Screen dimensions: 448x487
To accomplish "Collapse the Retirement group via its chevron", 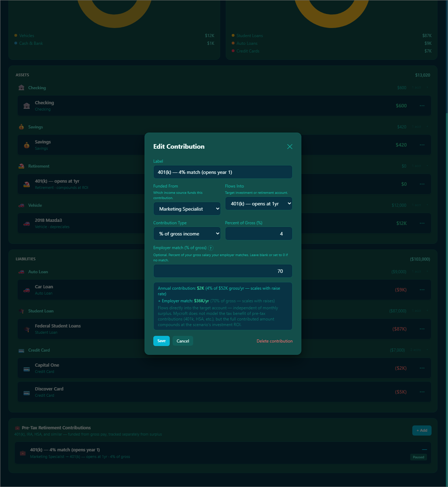I will [x=427, y=166].
